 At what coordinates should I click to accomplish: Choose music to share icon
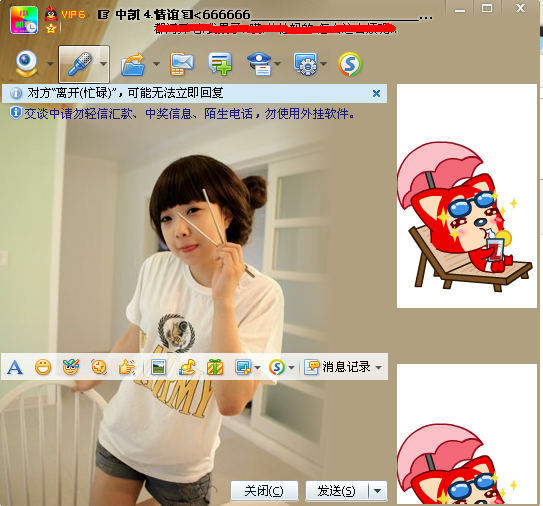click(187, 367)
